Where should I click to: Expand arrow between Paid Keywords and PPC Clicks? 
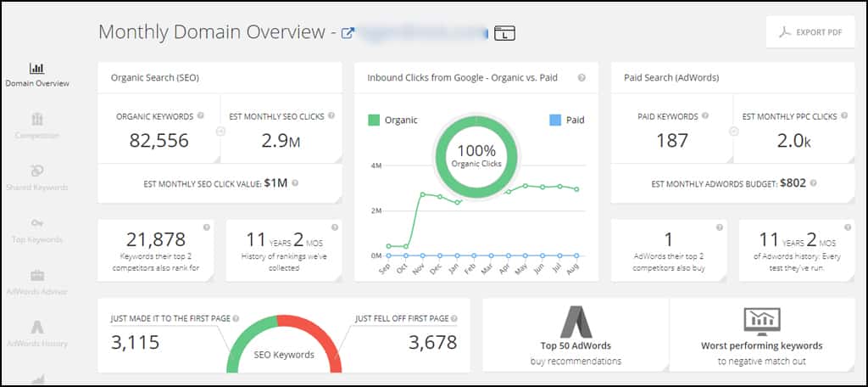pos(733,132)
